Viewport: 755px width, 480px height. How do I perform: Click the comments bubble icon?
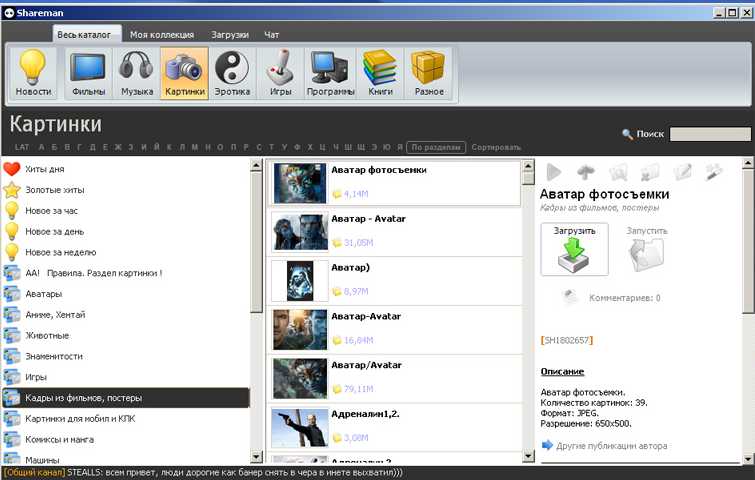tap(569, 297)
